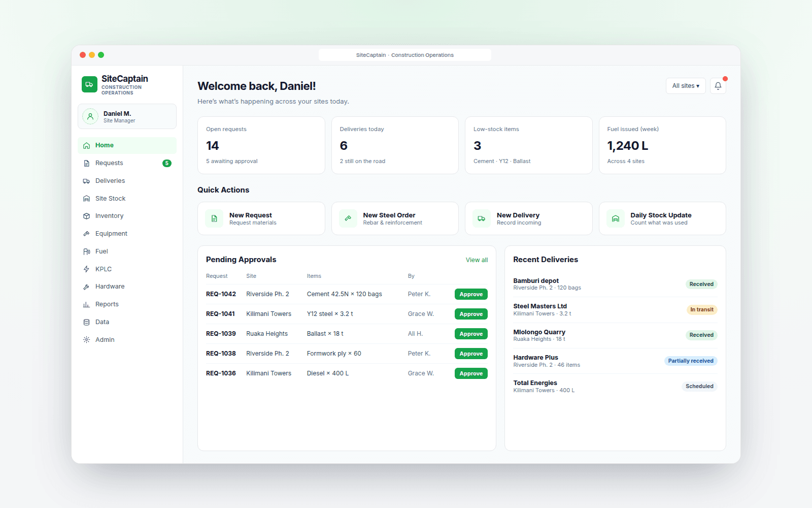Open the Open requests stat card
The height and width of the screenshot is (508, 812).
261,145
